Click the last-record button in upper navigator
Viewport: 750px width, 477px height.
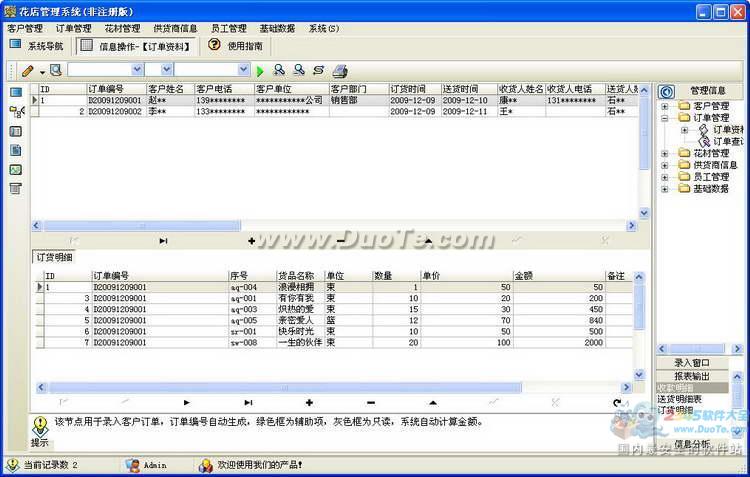(163, 241)
